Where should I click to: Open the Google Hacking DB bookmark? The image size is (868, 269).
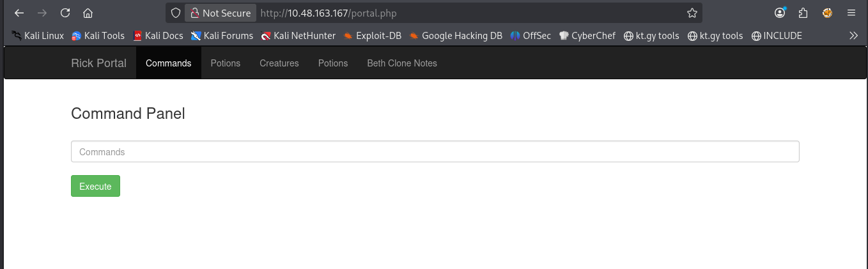pyautogui.click(x=456, y=36)
